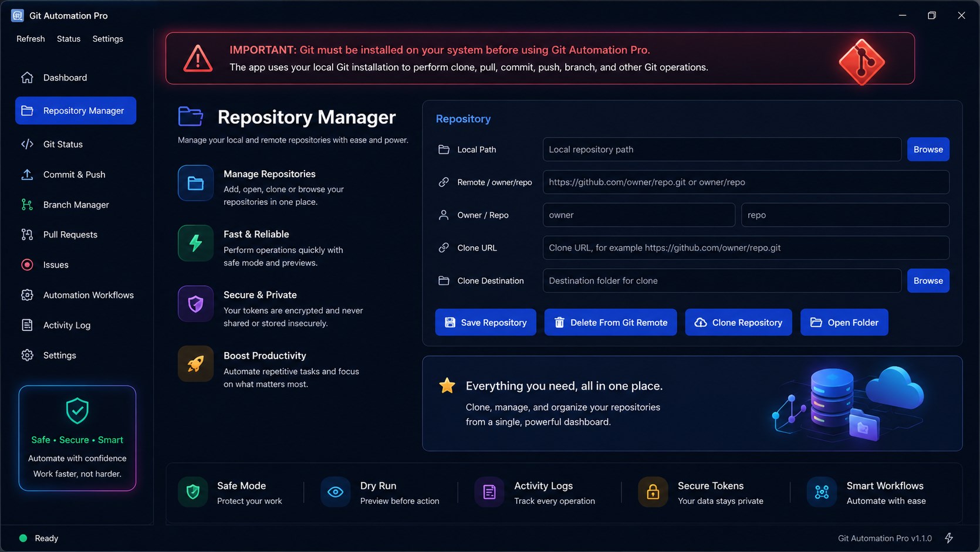Click the Dry Run eye icon
The image size is (980, 552).
click(x=335, y=492)
